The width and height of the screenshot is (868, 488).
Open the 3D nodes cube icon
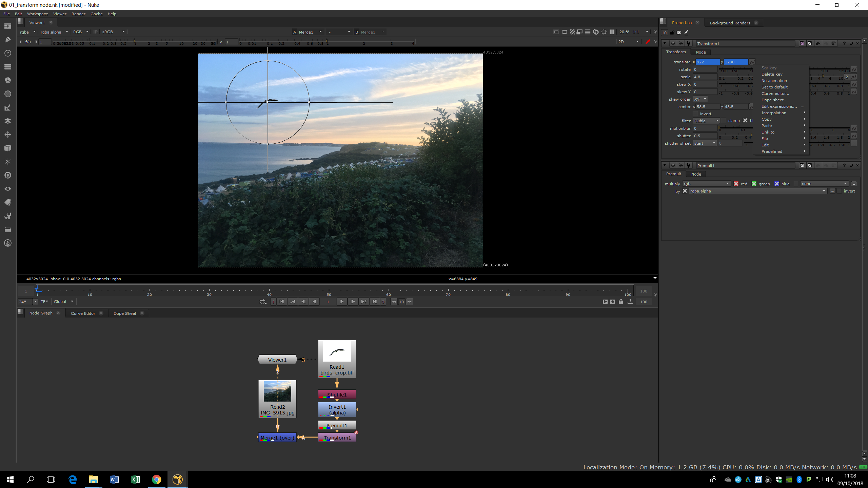coord(8,148)
